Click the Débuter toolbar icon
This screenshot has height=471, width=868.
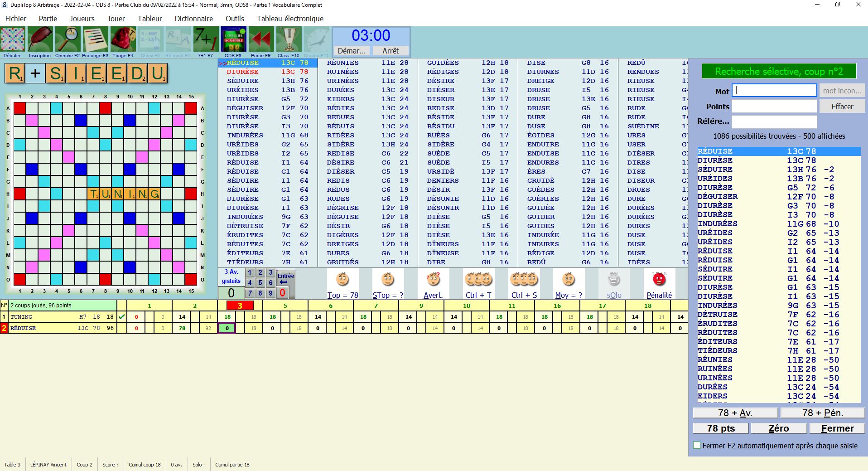(x=13, y=40)
